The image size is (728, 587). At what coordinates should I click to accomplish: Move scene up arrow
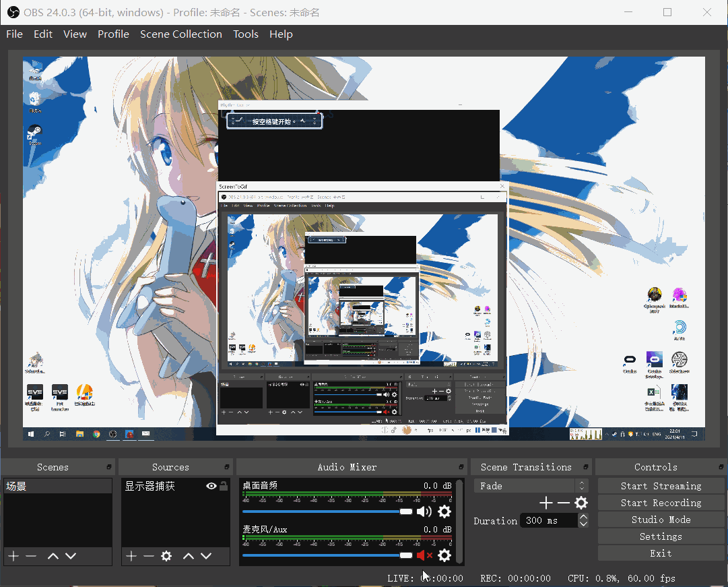pos(53,556)
